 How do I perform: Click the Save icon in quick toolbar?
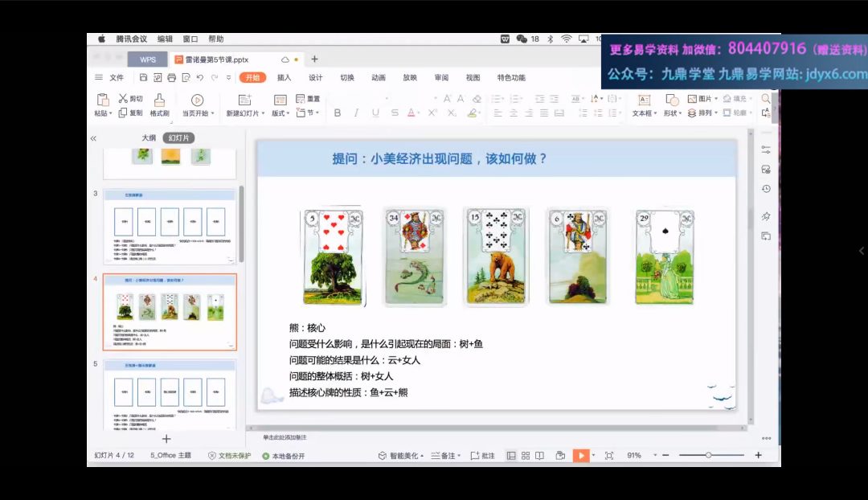click(x=143, y=78)
